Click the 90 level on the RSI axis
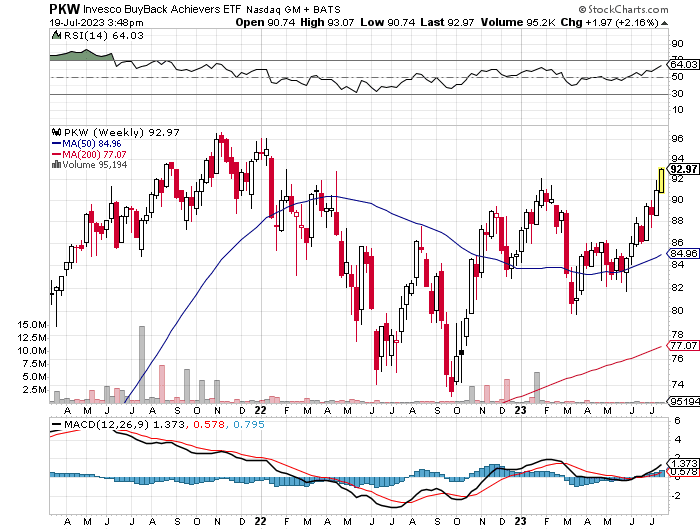The width and height of the screenshot is (700, 530). (677, 43)
